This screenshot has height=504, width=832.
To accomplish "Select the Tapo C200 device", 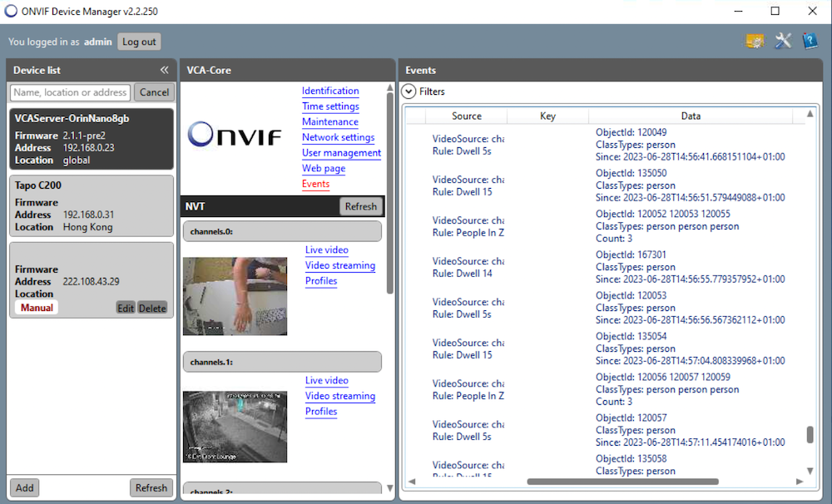I will (x=92, y=206).
